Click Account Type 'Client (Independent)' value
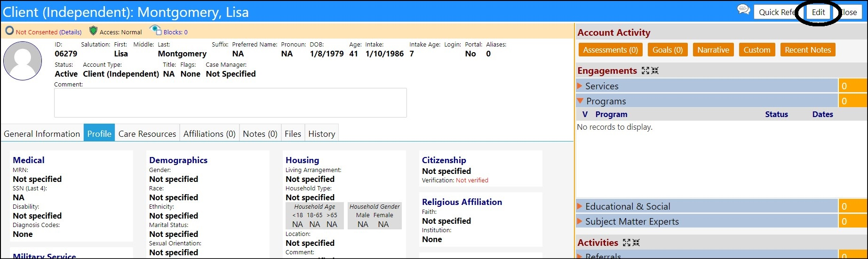Viewport: 868px width, 259px height. tap(121, 74)
